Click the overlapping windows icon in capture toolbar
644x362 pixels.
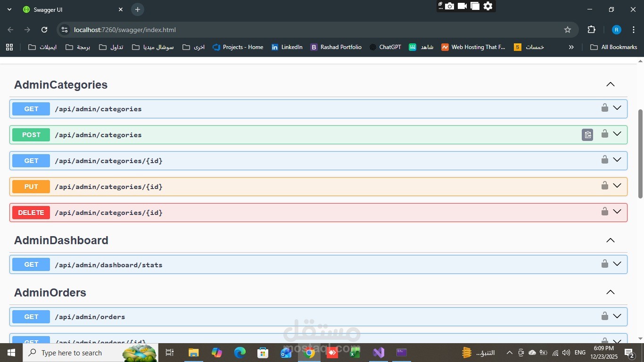pos(475,6)
